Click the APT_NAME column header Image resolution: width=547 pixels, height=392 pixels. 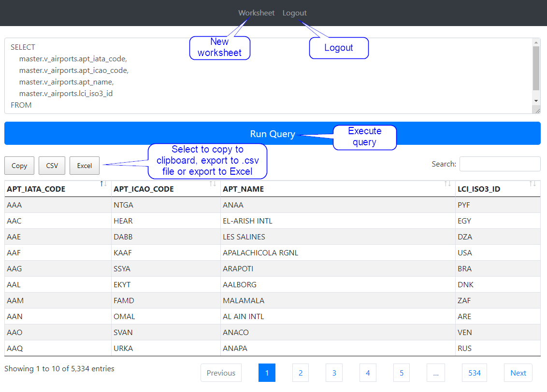coord(338,189)
